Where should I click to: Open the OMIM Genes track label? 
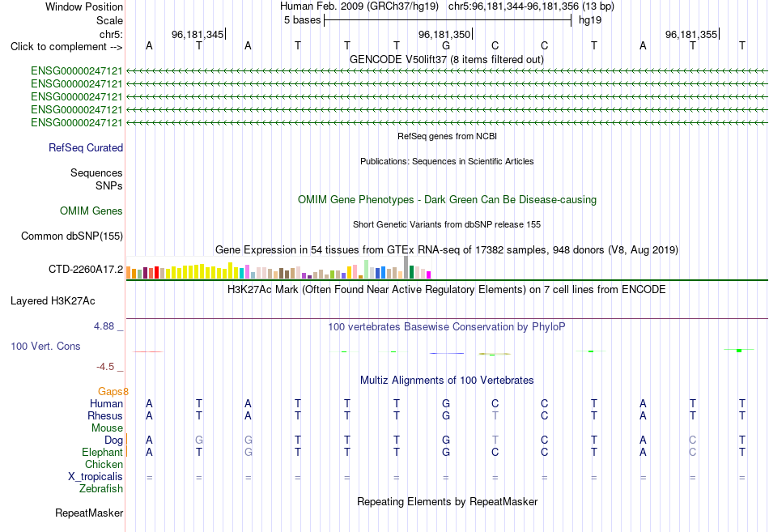(91, 211)
